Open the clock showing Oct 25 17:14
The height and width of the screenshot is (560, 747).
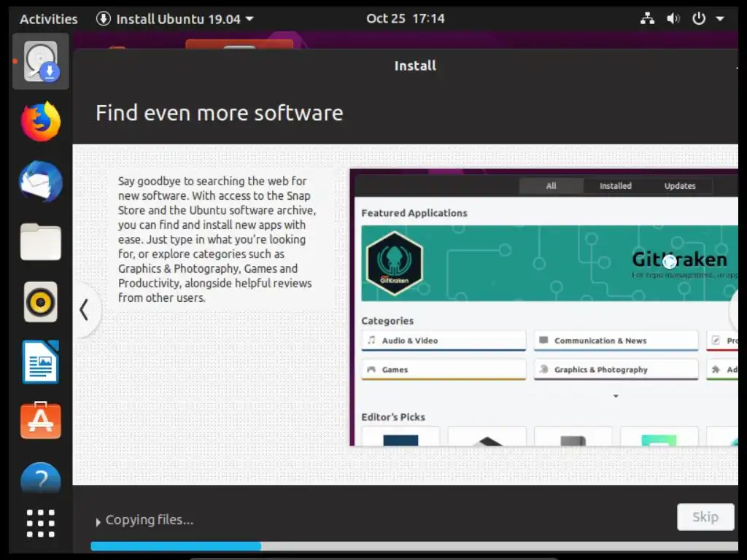coord(406,18)
